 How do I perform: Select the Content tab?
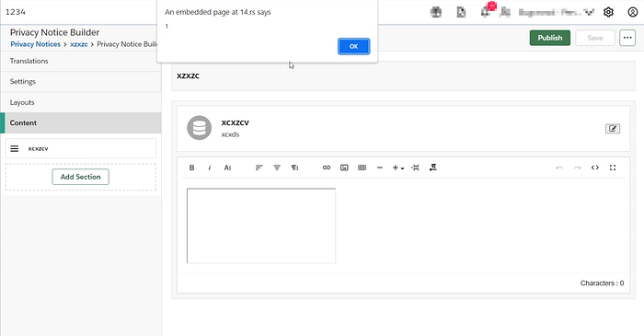coord(81,122)
